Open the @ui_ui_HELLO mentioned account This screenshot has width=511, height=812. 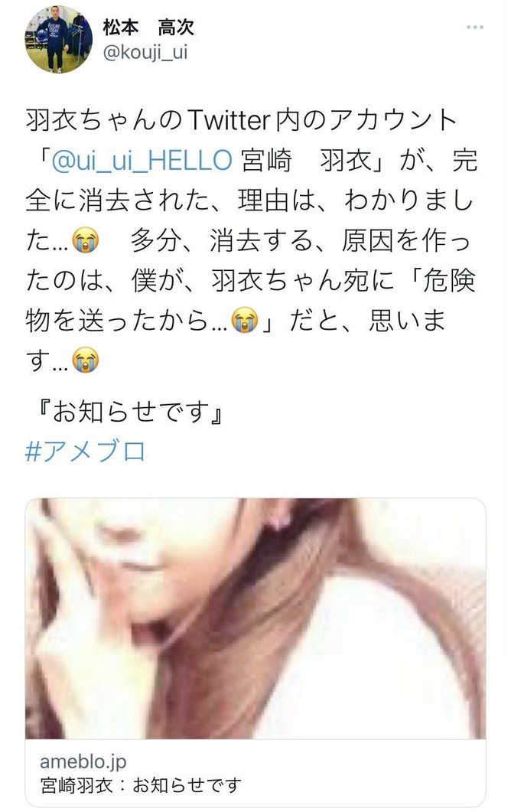pyautogui.click(x=142, y=161)
